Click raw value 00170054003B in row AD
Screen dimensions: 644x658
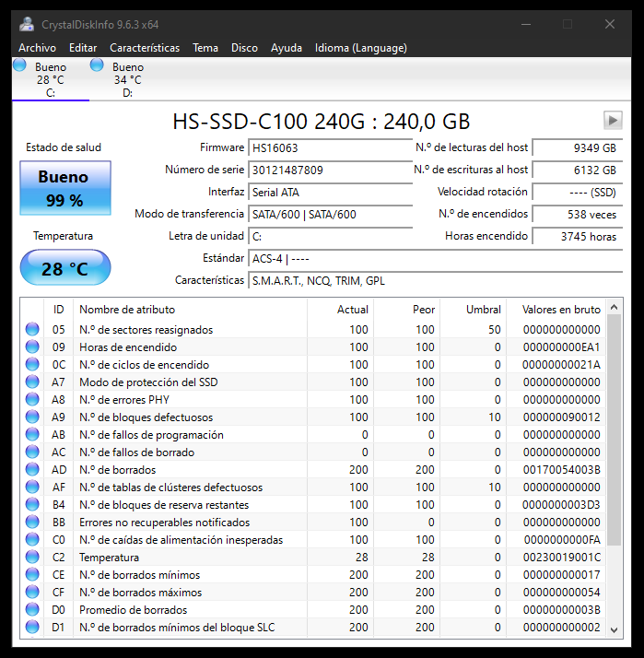pos(561,470)
